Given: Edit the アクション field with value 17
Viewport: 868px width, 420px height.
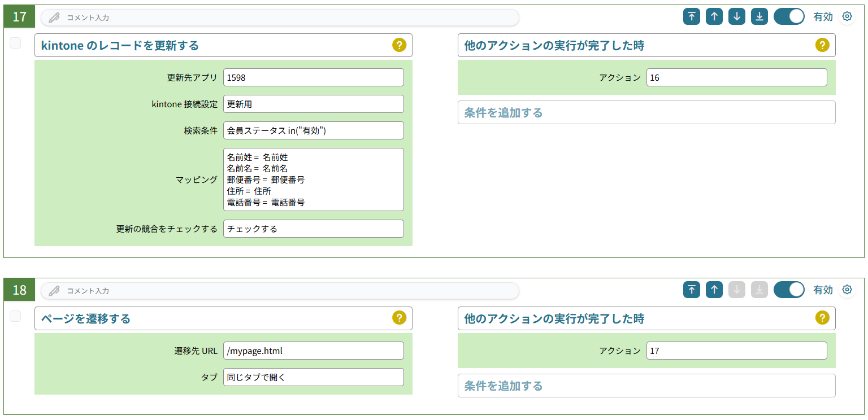Looking at the screenshot, I should [737, 351].
